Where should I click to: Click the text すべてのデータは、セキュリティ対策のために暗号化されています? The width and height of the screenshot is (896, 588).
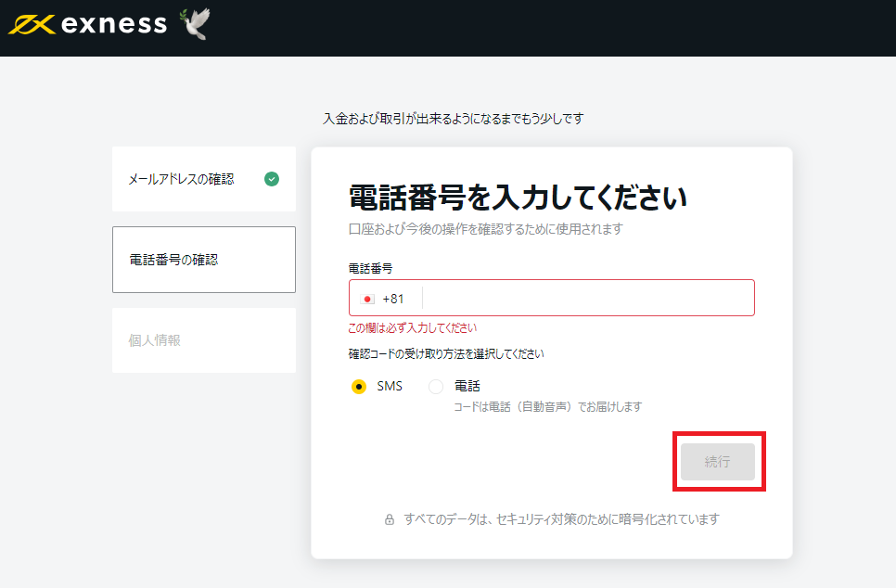tap(562, 519)
